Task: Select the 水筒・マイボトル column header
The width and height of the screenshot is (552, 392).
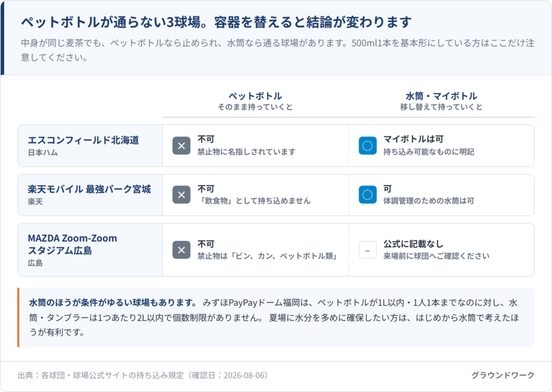Action: pos(441,96)
